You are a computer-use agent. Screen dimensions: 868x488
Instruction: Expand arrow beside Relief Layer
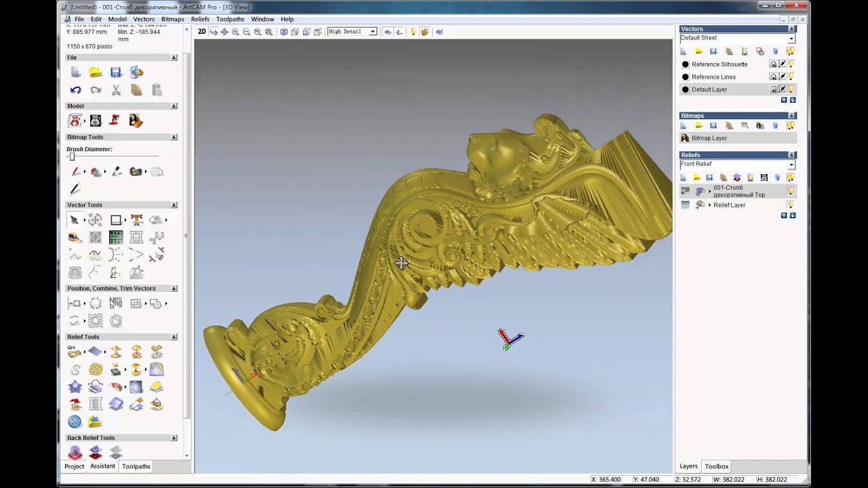click(x=709, y=205)
